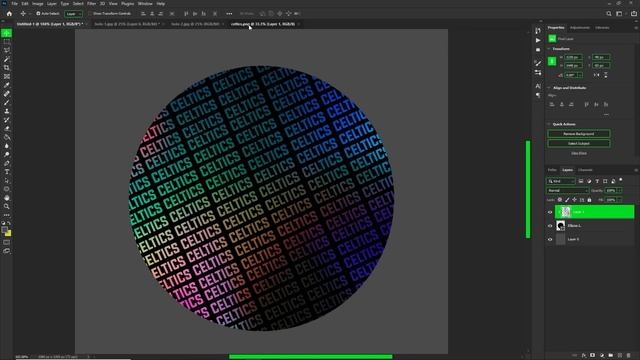Select the Eraser tool
640x360 pixels.
click(x=7, y=129)
